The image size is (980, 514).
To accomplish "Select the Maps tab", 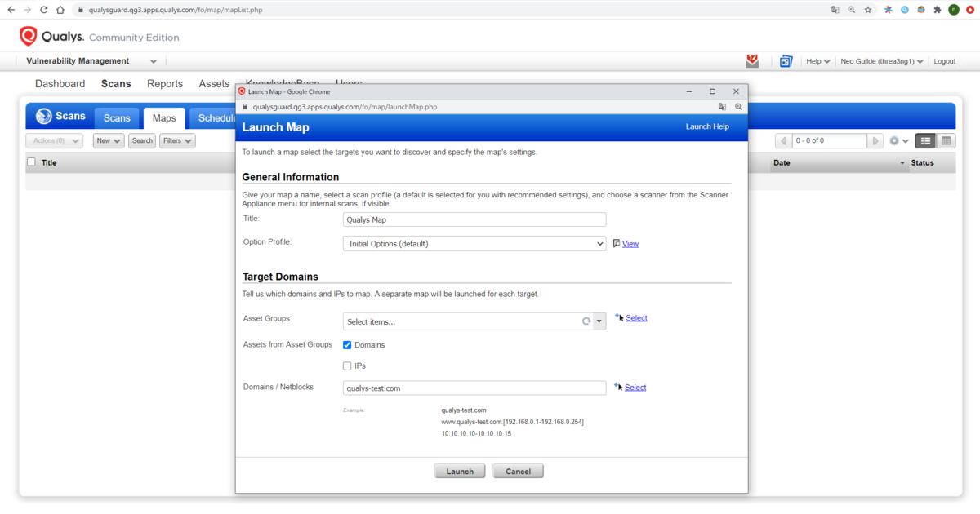I will click(x=164, y=118).
